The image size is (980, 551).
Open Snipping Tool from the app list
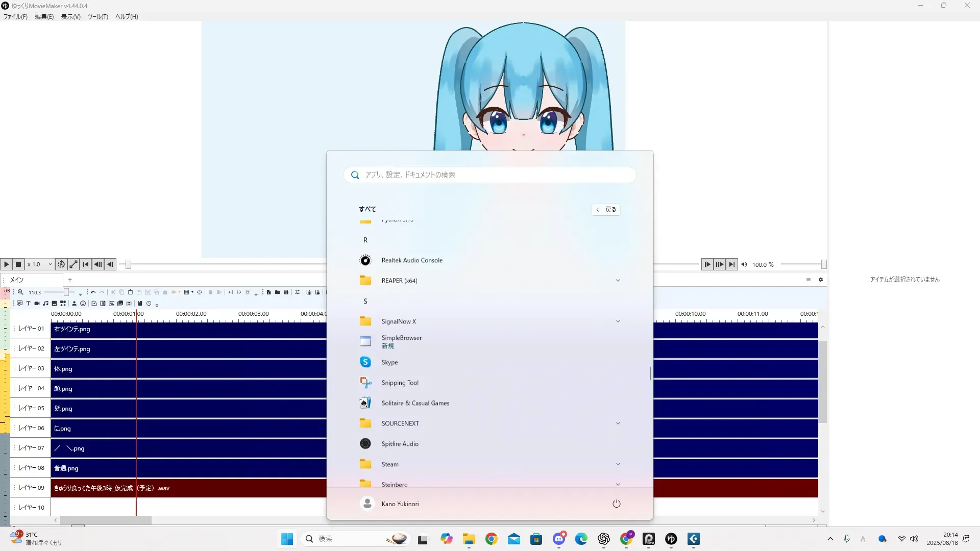pyautogui.click(x=400, y=383)
